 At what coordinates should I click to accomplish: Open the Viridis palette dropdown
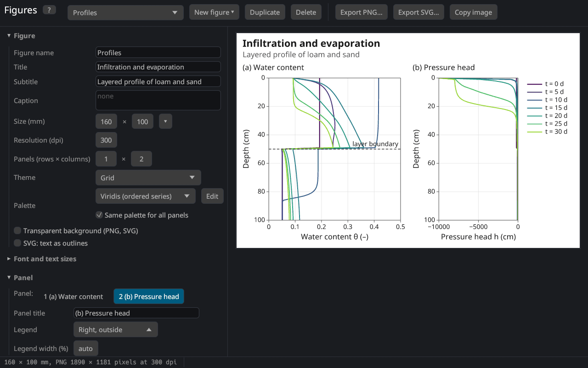146,196
